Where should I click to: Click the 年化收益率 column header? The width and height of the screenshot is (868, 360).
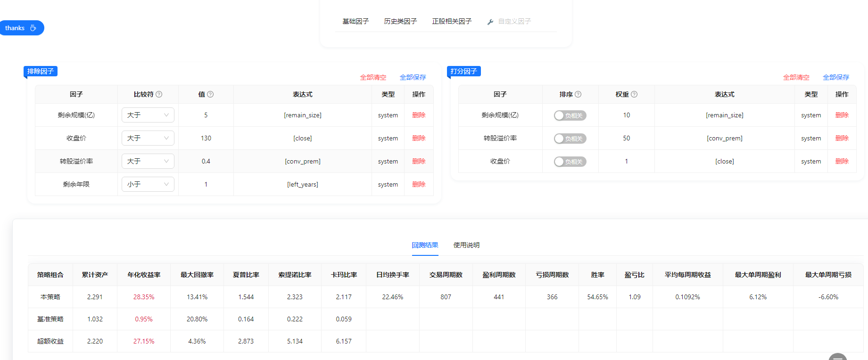click(144, 275)
